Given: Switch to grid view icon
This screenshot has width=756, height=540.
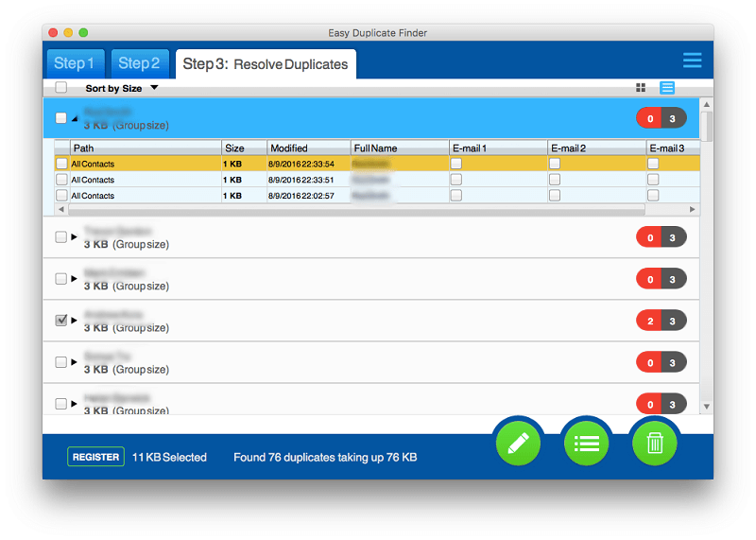Looking at the screenshot, I should (641, 88).
